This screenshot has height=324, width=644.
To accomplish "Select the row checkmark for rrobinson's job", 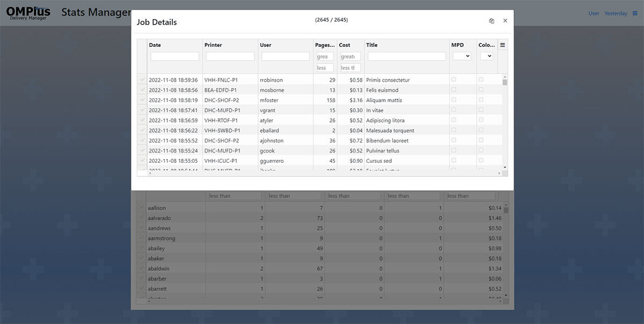I will (x=142, y=80).
